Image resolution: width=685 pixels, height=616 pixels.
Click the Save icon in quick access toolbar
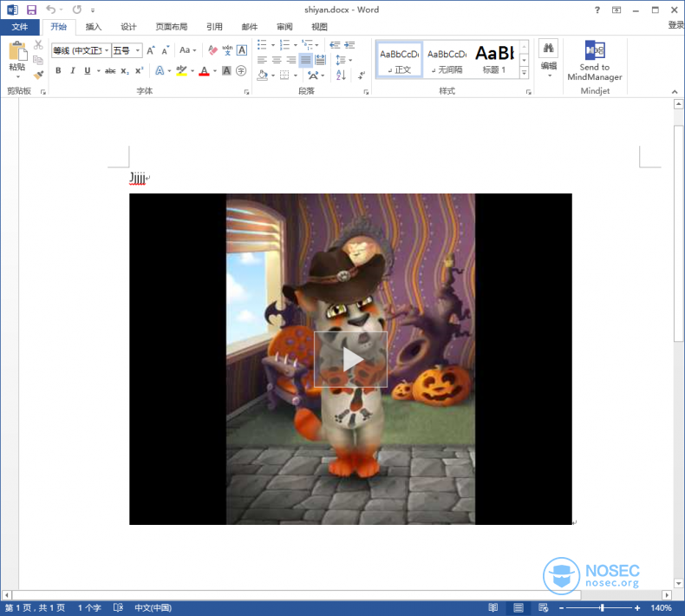pyautogui.click(x=31, y=10)
